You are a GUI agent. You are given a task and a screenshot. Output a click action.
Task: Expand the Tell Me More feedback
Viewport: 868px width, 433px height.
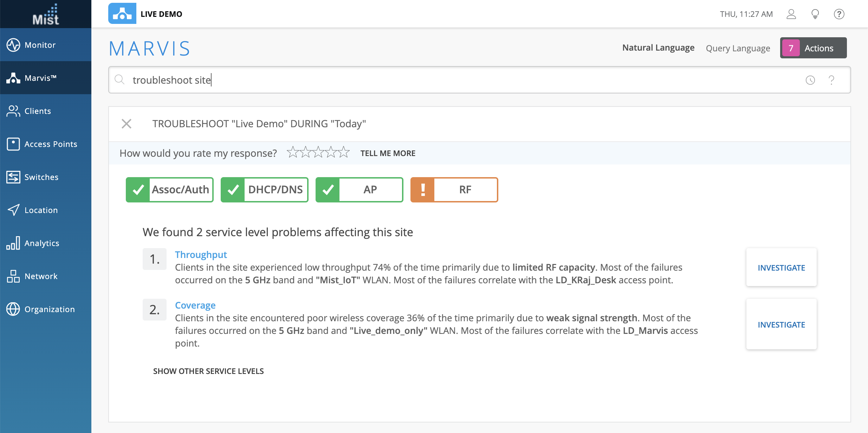pyautogui.click(x=388, y=153)
